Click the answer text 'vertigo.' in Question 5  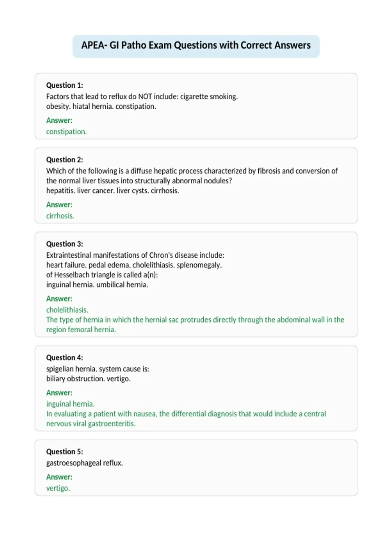[58, 488]
